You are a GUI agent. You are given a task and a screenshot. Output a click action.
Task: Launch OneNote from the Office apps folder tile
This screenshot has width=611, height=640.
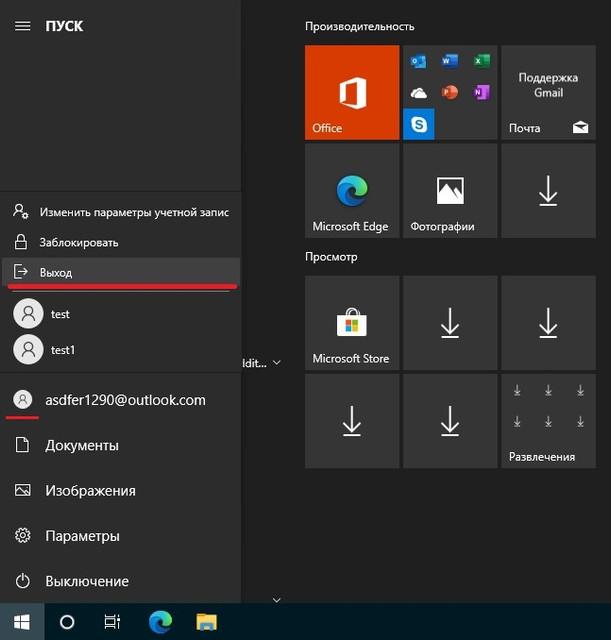click(482, 93)
